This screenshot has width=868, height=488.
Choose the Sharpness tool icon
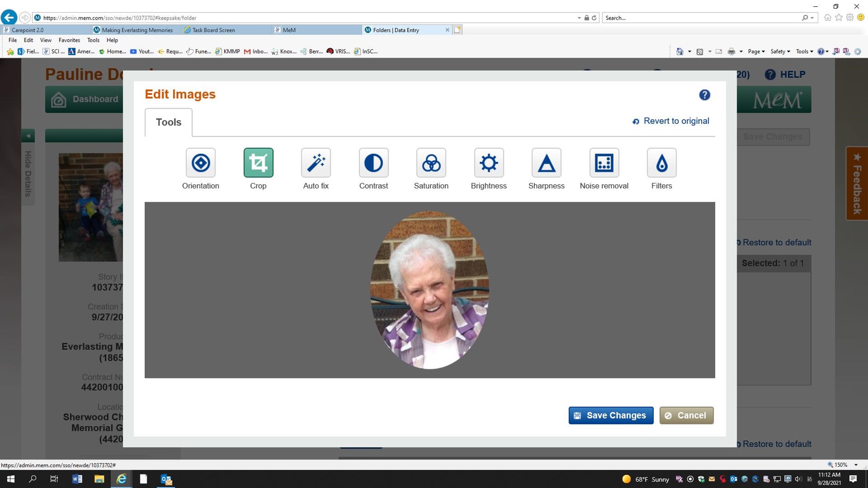point(546,163)
